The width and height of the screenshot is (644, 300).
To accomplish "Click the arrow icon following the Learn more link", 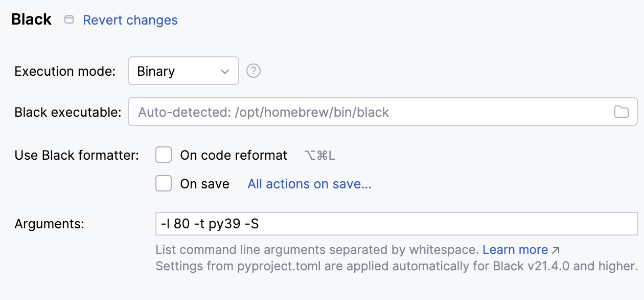I will click(556, 249).
